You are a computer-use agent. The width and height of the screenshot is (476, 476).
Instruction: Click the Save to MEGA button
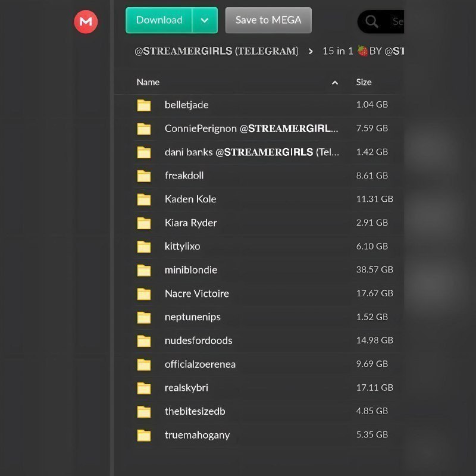[x=268, y=20]
